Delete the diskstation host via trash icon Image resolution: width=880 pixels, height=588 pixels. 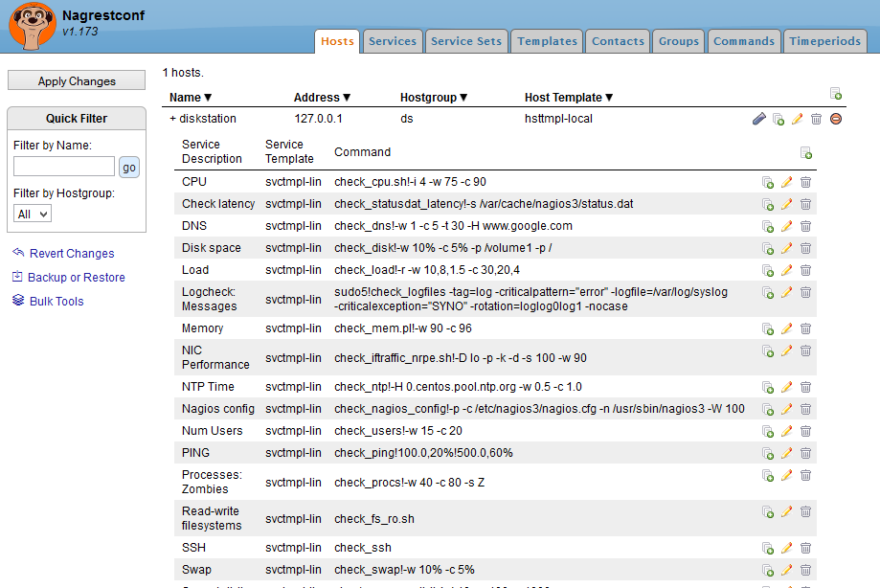[815, 119]
